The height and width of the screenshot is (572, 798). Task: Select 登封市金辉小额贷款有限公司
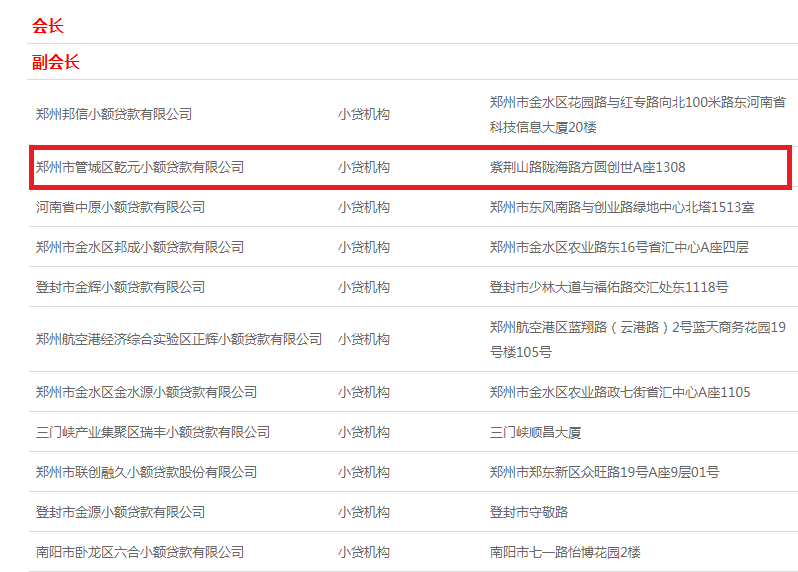tap(120, 287)
